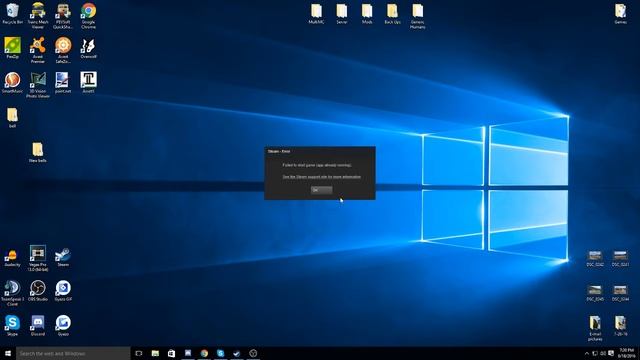Viewport: 640px width, 360px height.
Task: Click the Search the web and Windows box
Action: [73, 353]
